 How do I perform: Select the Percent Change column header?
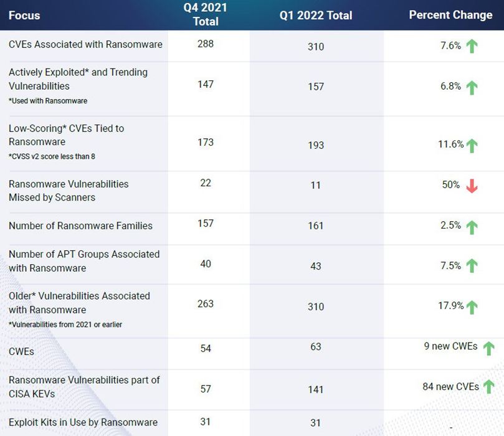point(450,15)
